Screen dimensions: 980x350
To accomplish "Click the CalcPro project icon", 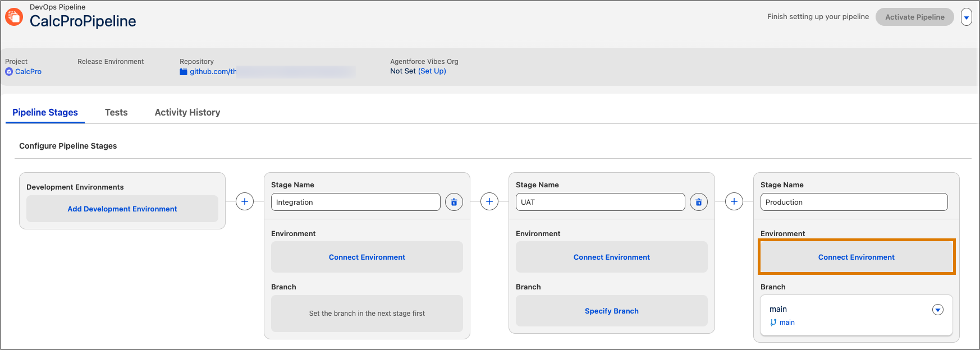I will [x=9, y=72].
